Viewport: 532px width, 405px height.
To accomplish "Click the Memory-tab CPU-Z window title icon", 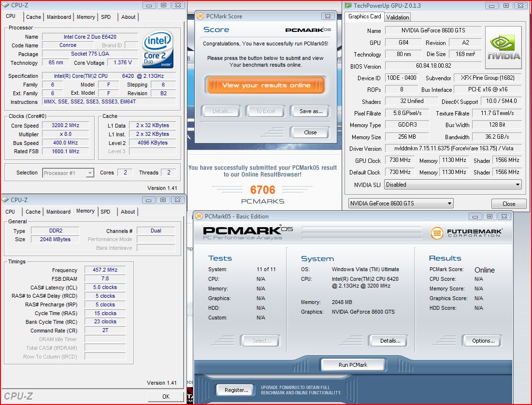I will (5, 200).
